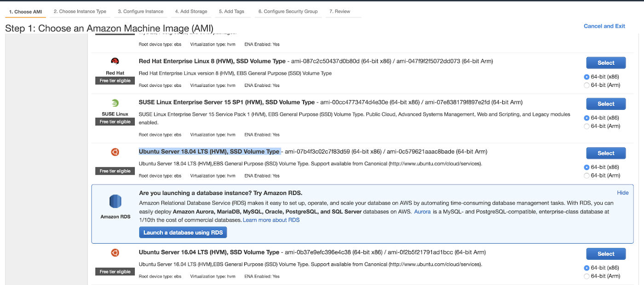This screenshot has width=644, height=285.
Task: Click AMI ID ami-0b37e9efc396e4c38
Action: click(318, 252)
